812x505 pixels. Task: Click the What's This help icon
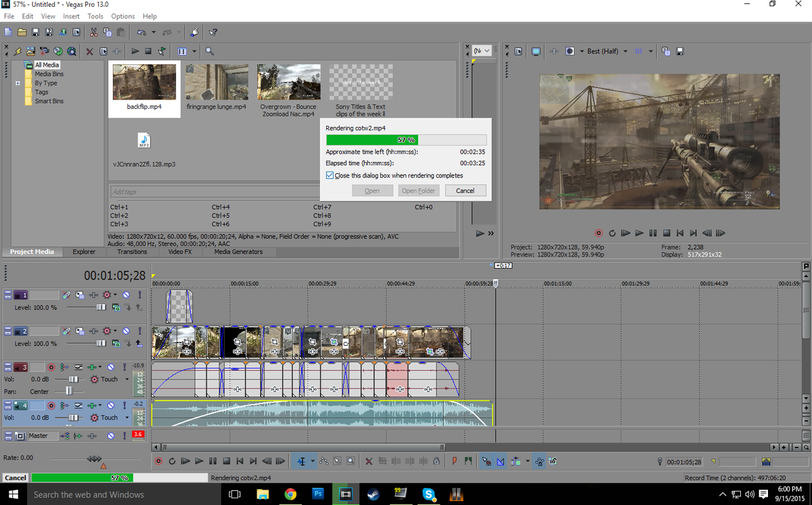coord(213,32)
